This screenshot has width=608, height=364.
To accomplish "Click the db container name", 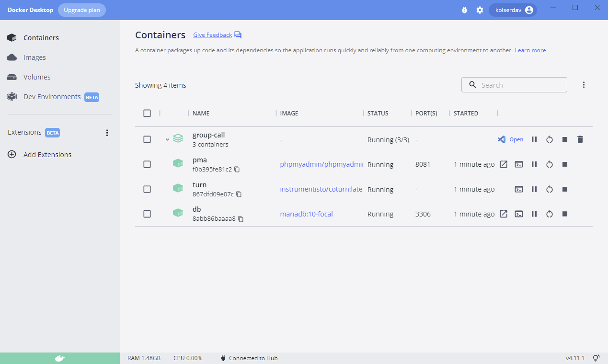I will click(197, 209).
